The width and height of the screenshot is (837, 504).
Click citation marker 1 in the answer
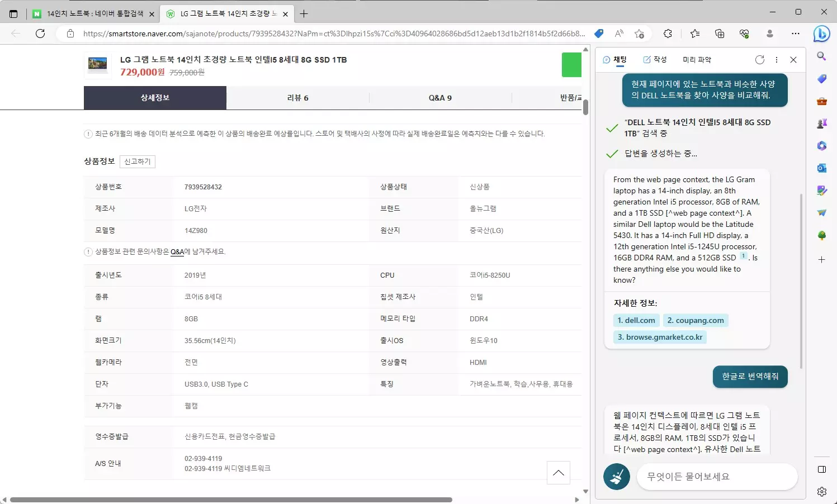pos(744,256)
